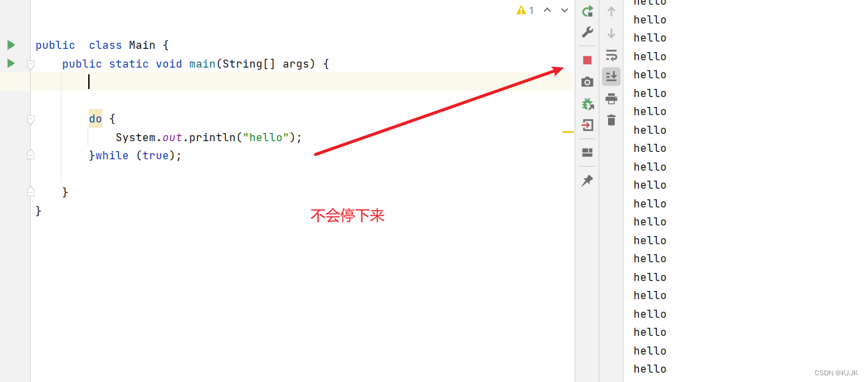Open the inspection warning indicator
Viewport: 868px width, 382px height.
click(x=525, y=10)
